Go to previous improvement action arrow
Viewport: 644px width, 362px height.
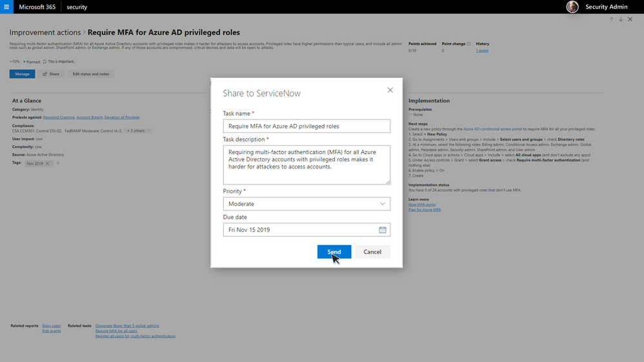click(x=611, y=19)
